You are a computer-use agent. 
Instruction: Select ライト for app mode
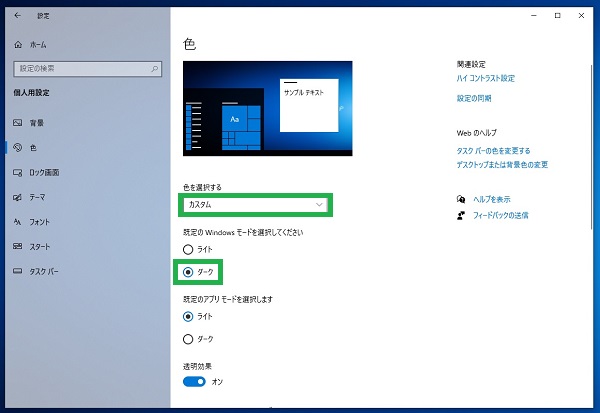pos(188,317)
